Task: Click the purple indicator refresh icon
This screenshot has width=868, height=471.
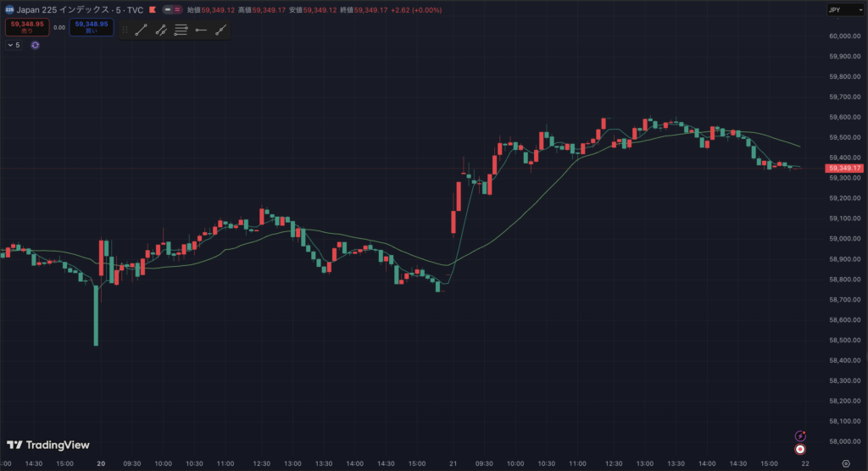Action: [x=35, y=45]
